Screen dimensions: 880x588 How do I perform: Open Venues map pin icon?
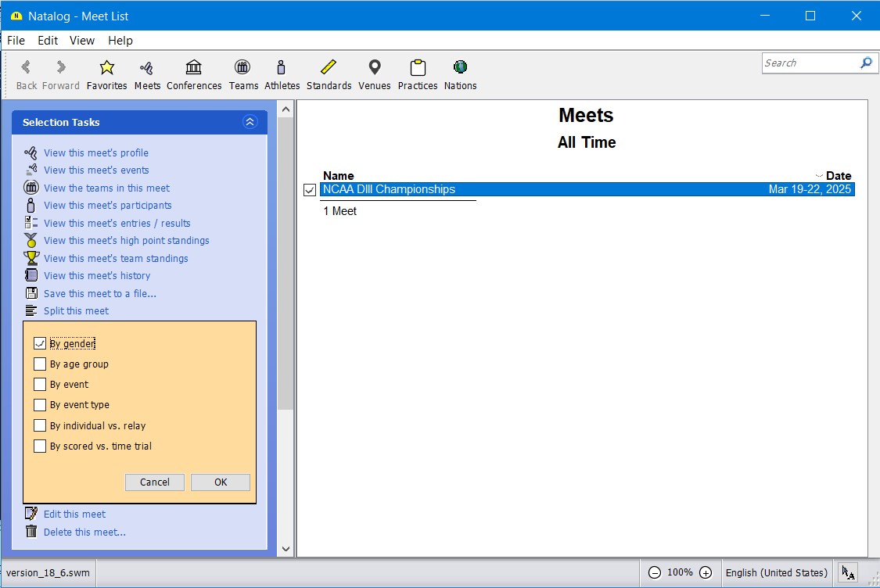click(x=374, y=68)
